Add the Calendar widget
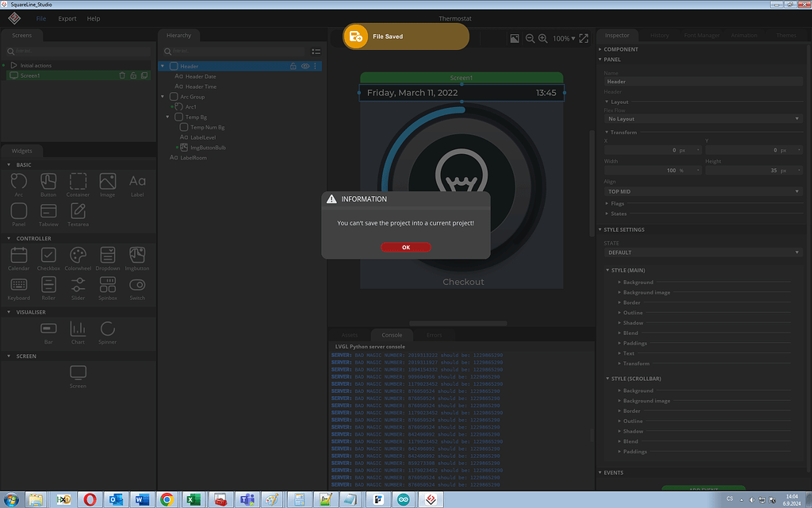The width and height of the screenshot is (812, 508). [x=19, y=259]
